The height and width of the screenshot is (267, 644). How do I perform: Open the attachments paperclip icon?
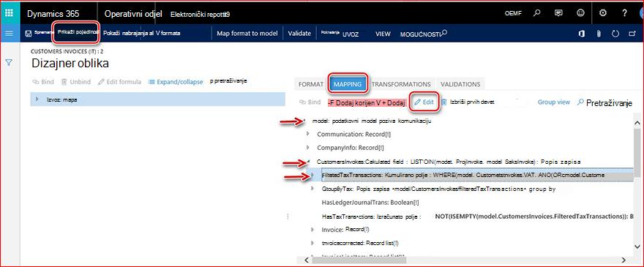click(599, 34)
